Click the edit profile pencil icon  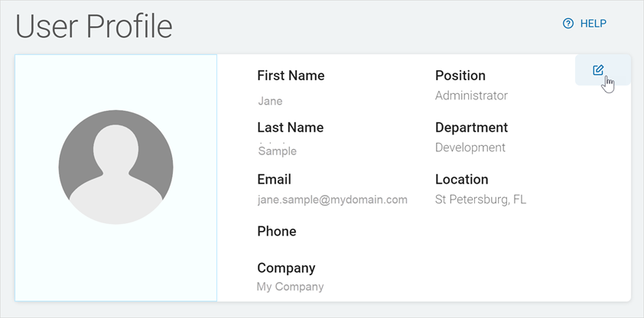tap(598, 70)
